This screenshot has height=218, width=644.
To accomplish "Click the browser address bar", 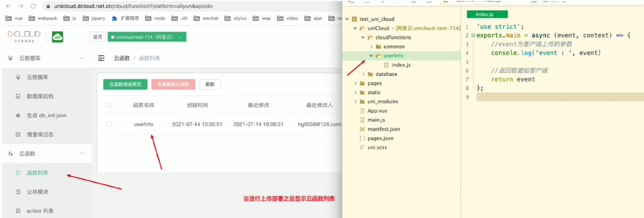I will coord(191,6).
